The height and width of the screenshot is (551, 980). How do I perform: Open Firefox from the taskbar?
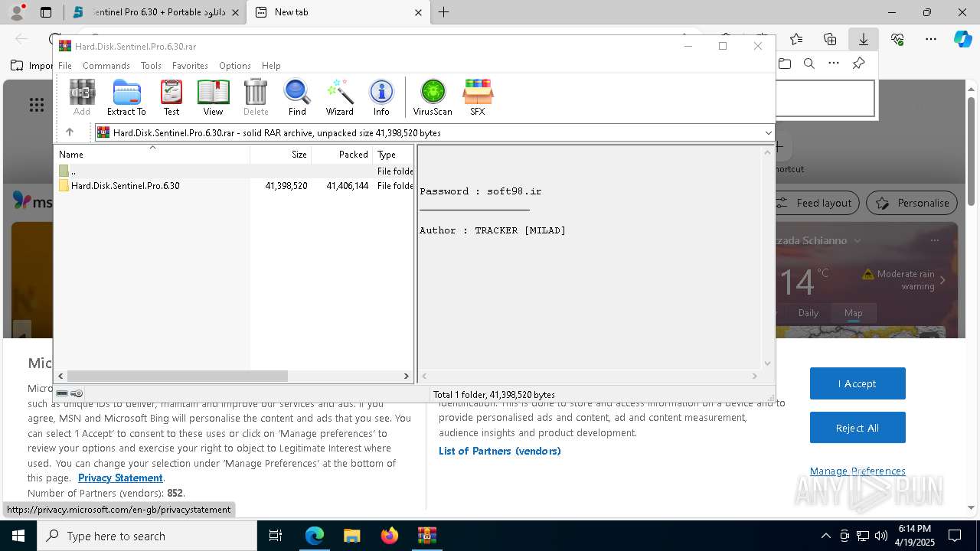point(390,536)
